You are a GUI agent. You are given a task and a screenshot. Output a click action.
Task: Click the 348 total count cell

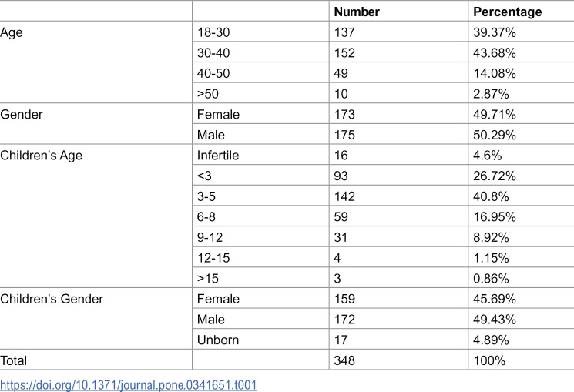344,360
